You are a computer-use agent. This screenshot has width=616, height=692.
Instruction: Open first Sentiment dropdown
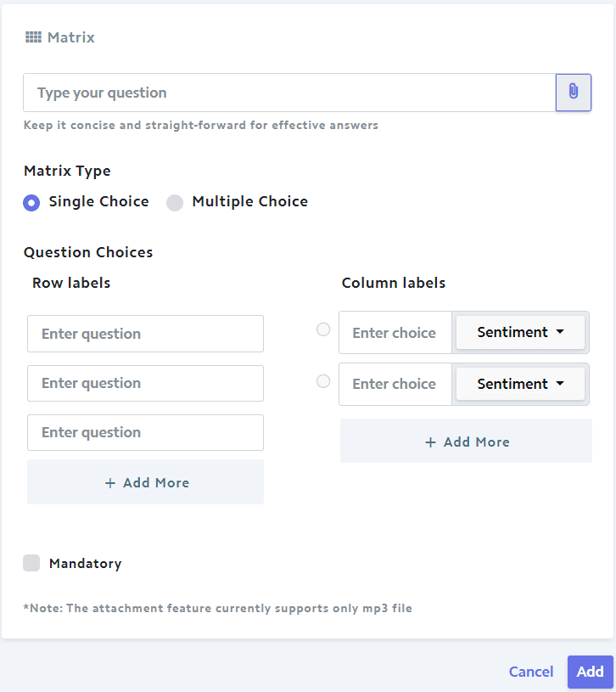tap(520, 332)
